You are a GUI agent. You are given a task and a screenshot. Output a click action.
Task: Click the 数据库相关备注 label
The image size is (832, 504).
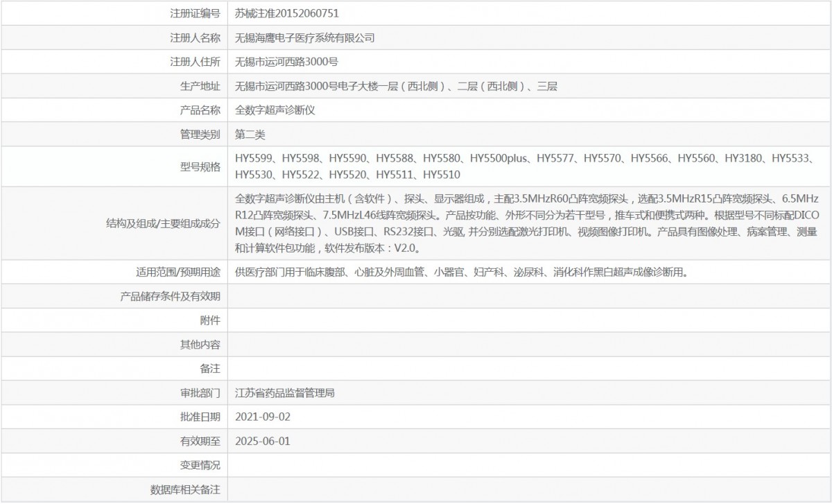pyautogui.click(x=185, y=489)
